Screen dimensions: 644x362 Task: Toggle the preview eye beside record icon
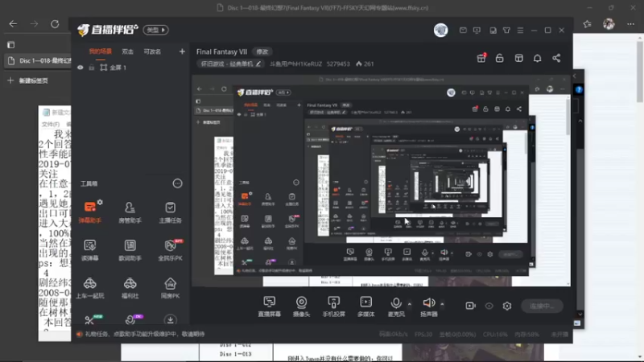coord(489,306)
